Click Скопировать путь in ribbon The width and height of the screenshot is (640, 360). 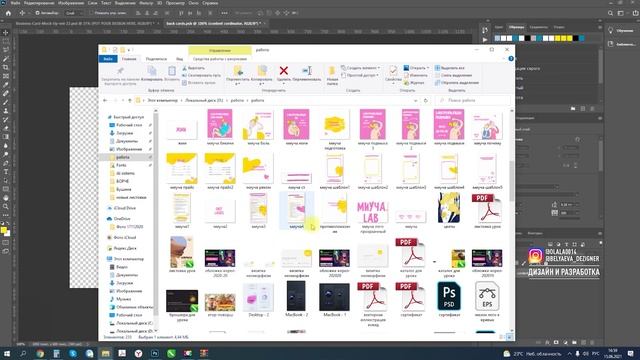coord(201,75)
